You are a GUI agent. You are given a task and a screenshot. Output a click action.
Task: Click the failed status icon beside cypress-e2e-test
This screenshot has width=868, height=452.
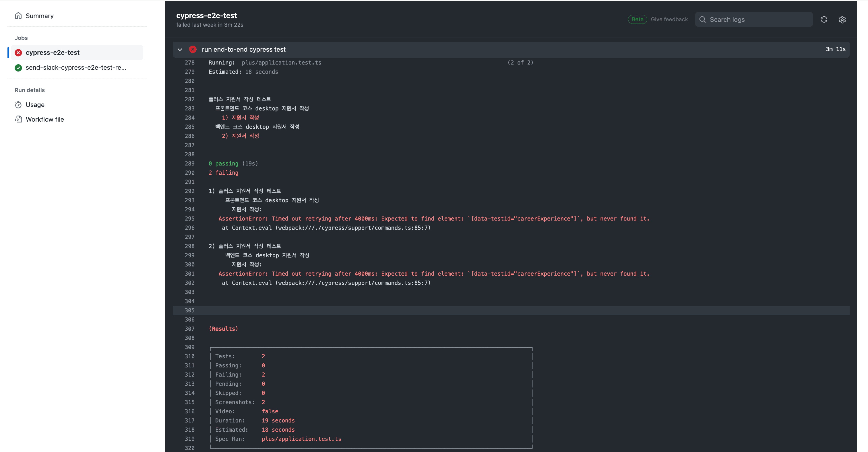pos(18,52)
